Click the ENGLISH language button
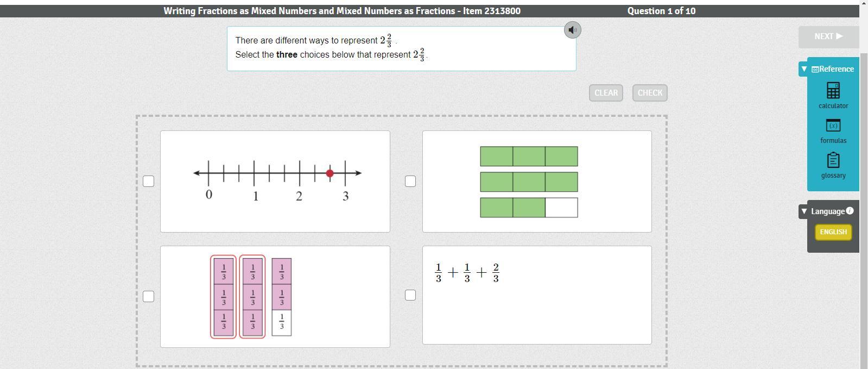Viewport: 868px width, 369px height. tap(833, 232)
